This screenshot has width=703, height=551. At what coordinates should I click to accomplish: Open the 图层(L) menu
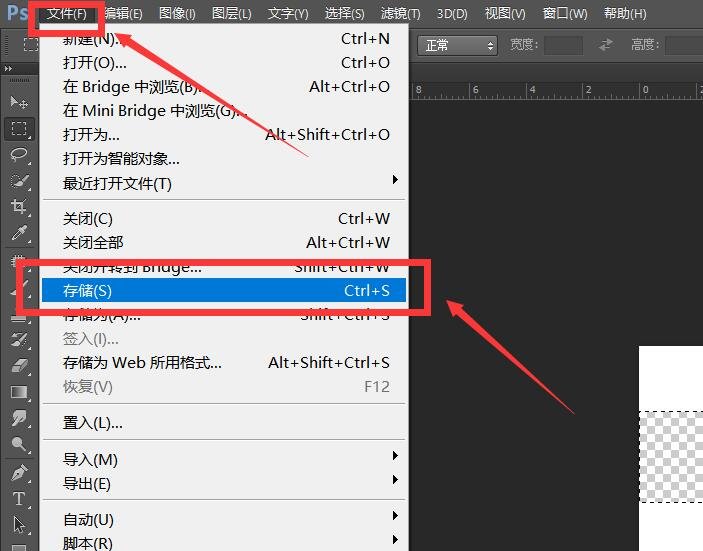pos(231,13)
